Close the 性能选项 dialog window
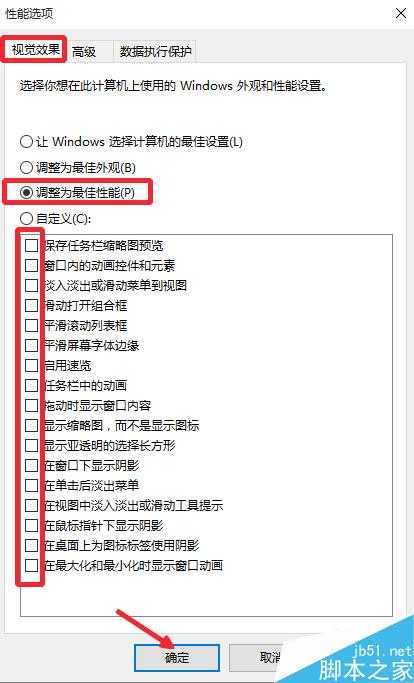This screenshot has width=414, height=683. tap(400, 13)
